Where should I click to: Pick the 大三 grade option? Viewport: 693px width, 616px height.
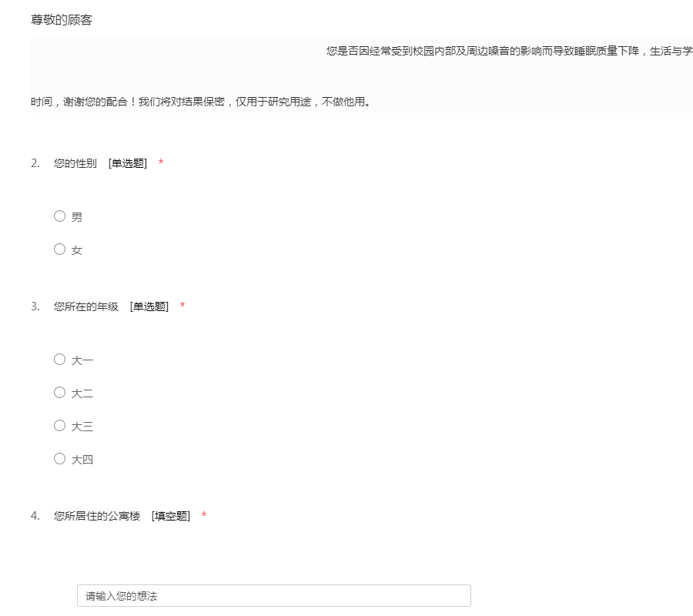(60, 426)
